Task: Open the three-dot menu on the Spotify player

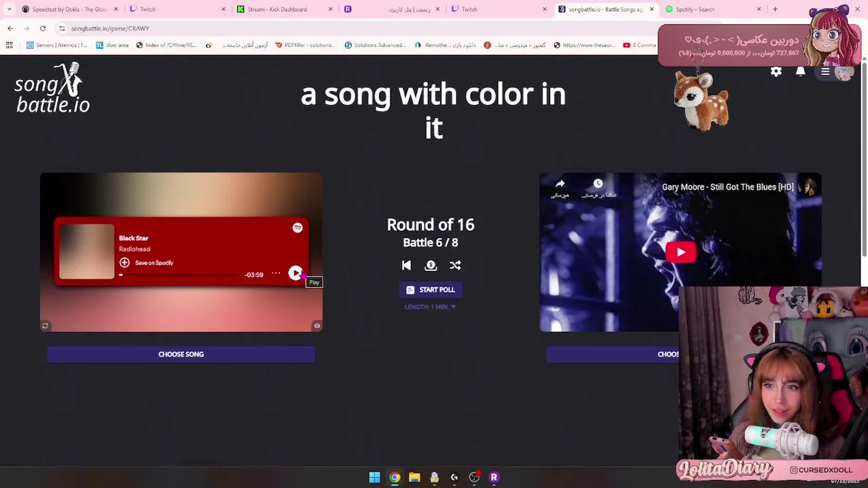Action: pyautogui.click(x=276, y=273)
